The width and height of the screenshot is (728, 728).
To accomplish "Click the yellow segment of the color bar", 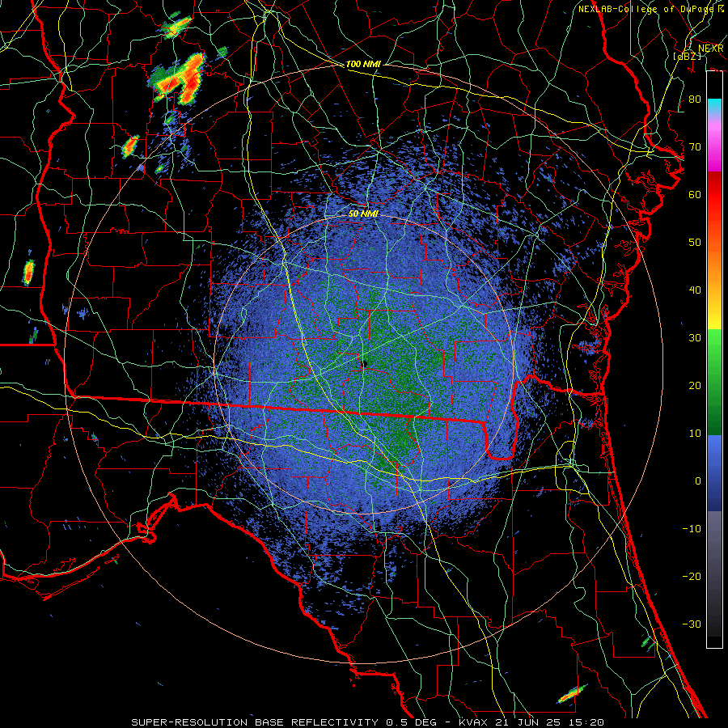I will pos(714,315).
